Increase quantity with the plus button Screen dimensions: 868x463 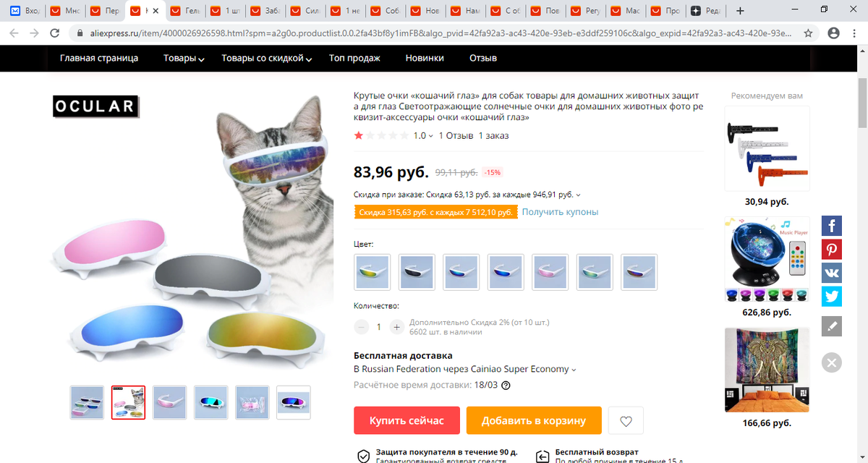click(396, 327)
